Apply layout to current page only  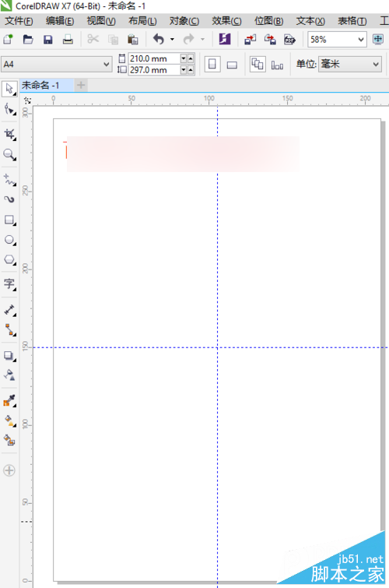[277, 65]
